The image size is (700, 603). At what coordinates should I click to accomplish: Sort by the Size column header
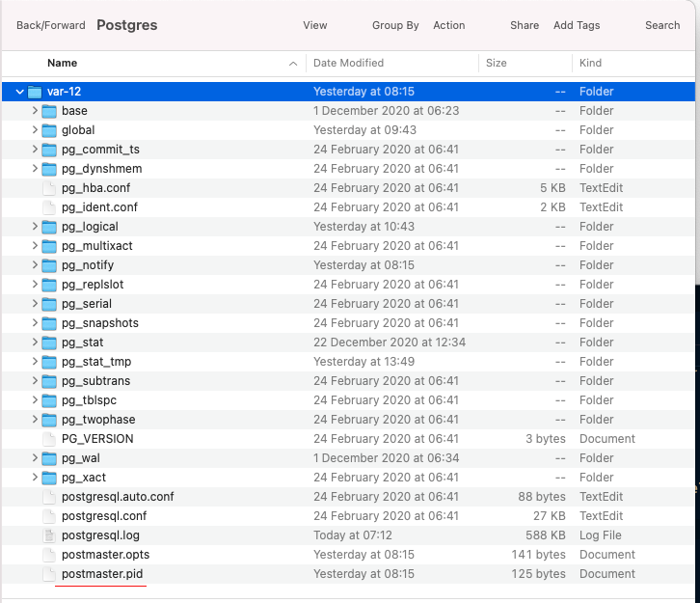pos(497,63)
